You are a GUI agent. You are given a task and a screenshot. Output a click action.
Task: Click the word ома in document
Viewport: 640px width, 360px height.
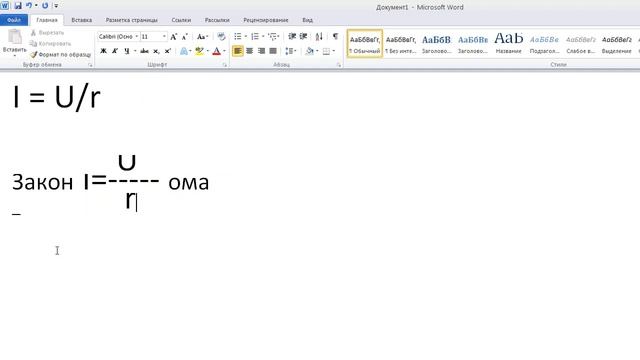coord(189,182)
